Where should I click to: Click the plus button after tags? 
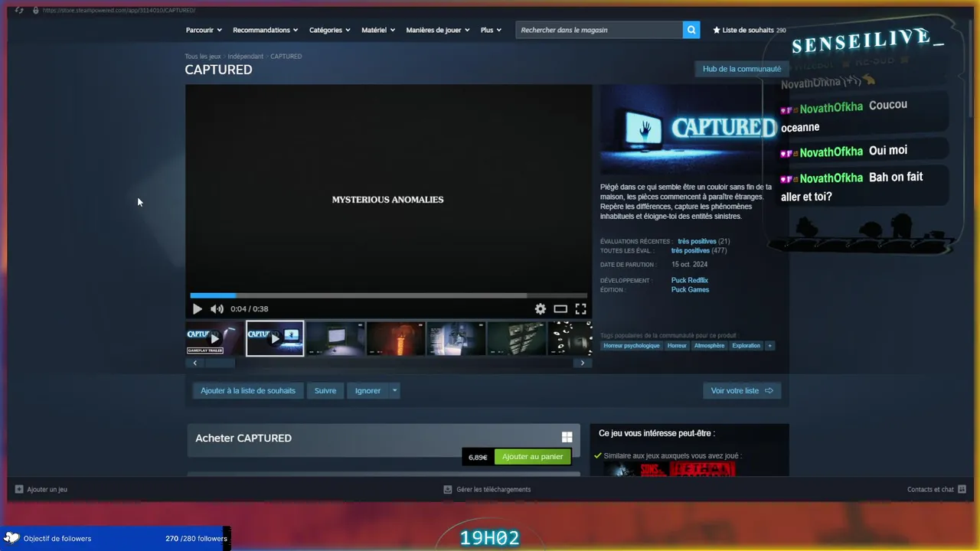click(769, 345)
